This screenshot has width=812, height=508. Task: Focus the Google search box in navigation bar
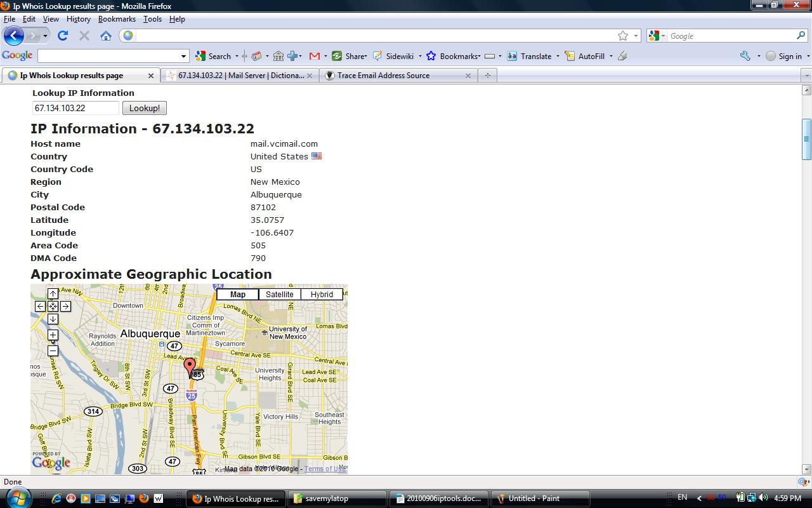point(731,36)
